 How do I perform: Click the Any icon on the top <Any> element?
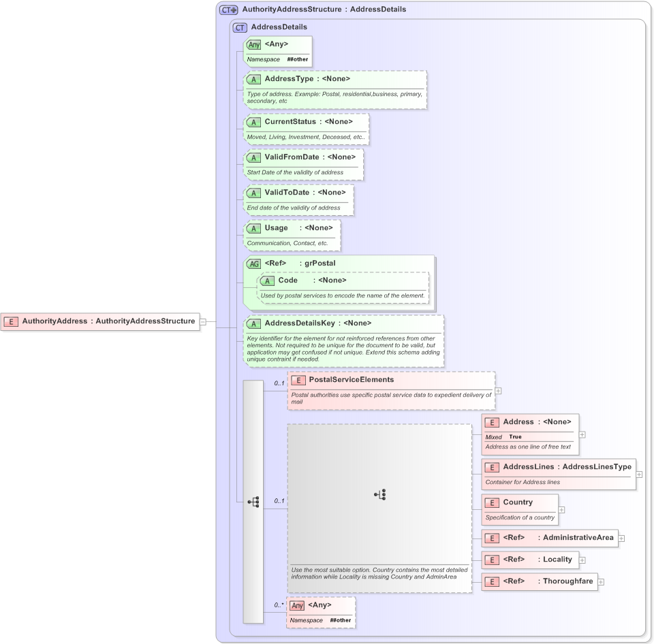pyautogui.click(x=253, y=44)
